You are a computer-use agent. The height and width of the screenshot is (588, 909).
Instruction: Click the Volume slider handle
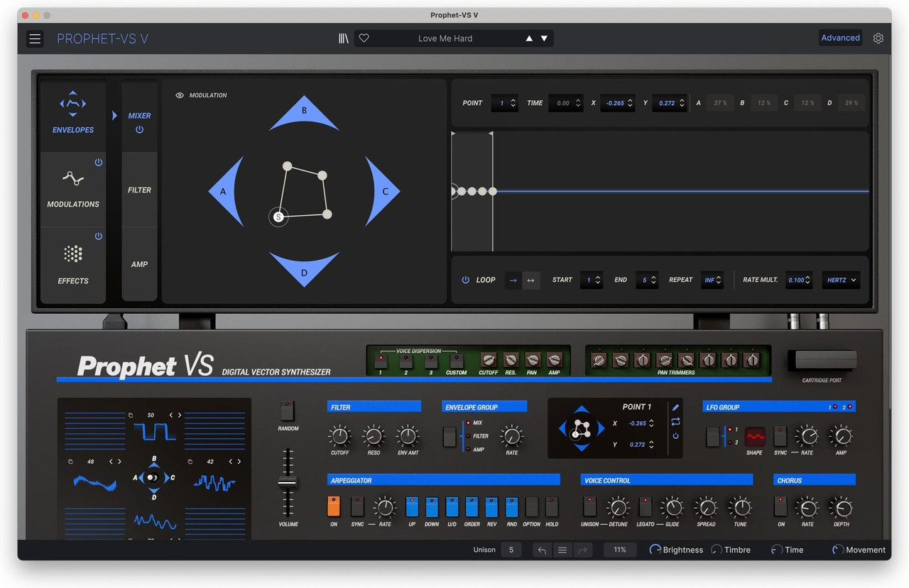[288, 483]
